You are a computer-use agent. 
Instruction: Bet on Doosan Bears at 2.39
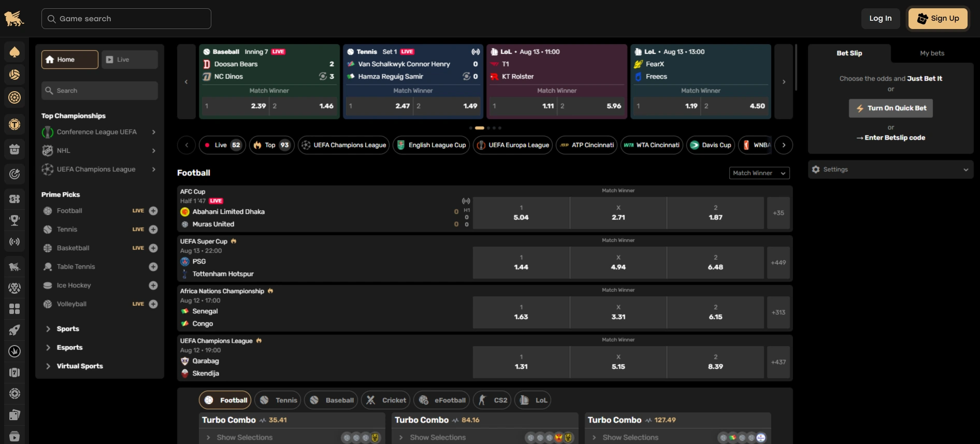pos(235,106)
